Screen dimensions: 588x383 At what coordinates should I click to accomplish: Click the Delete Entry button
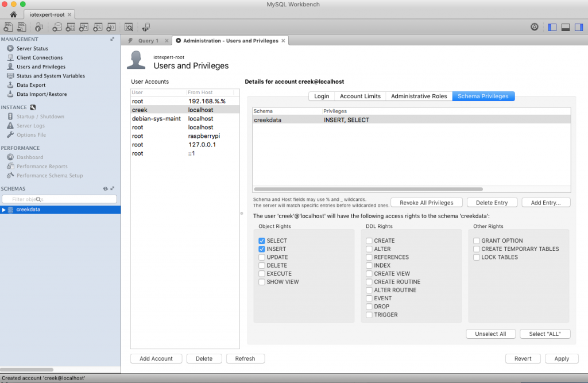click(492, 203)
